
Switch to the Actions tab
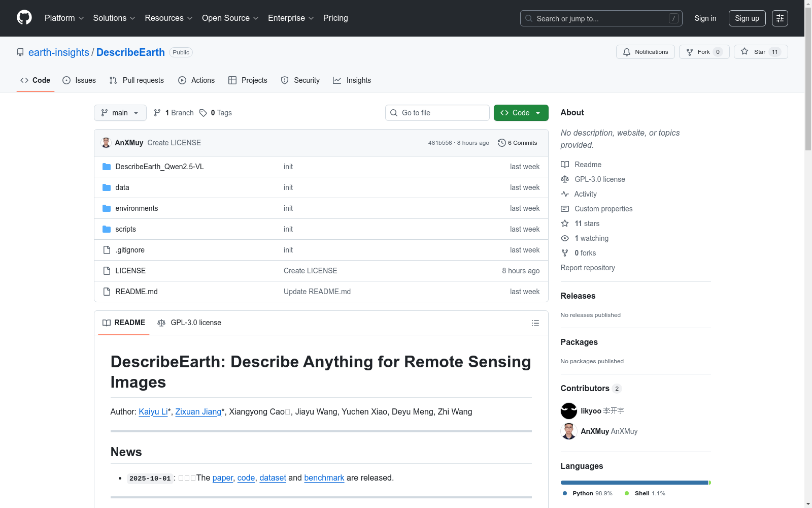[196, 80]
